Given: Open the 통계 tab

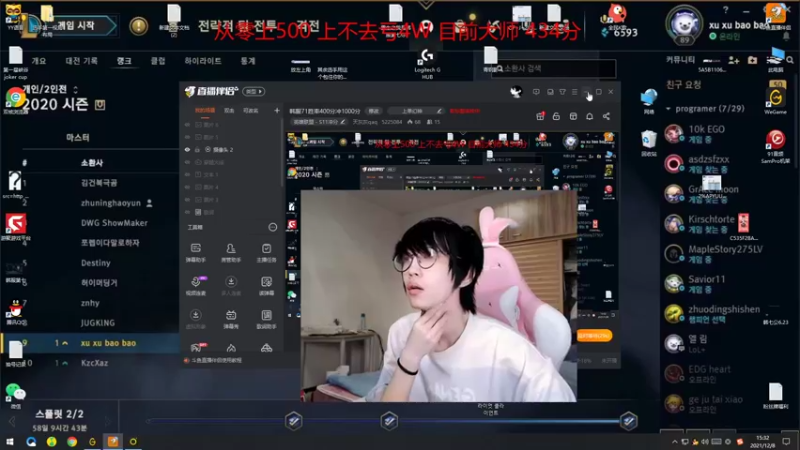Looking at the screenshot, I should pyautogui.click(x=248, y=61).
